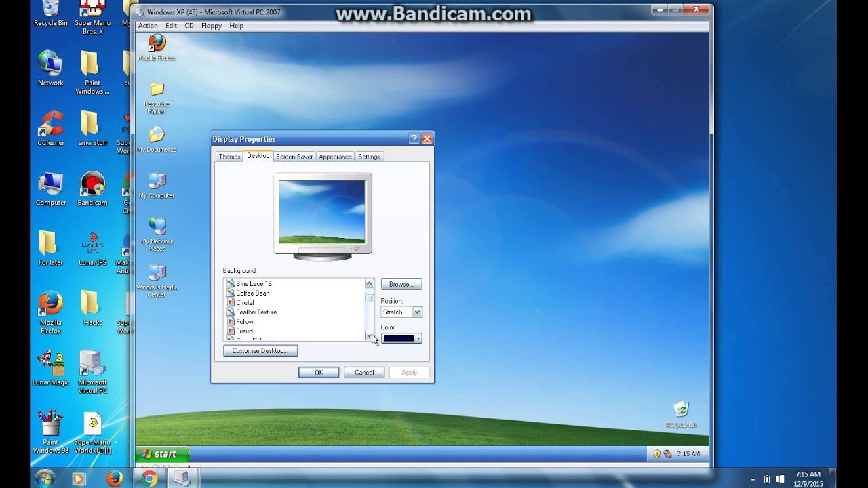Open the Edit menu in Virtual PC
868x488 pixels.
tap(171, 26)
